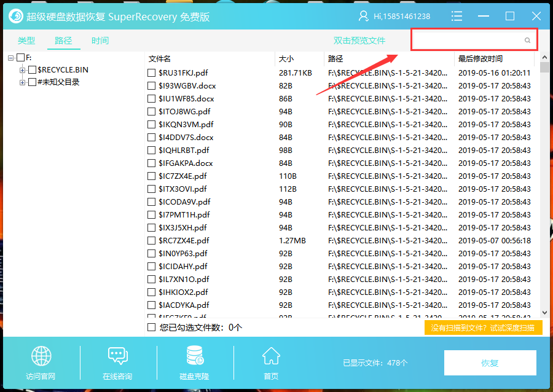Select the $RECYCLE.BIN folder label in tree
This screenshot has height=392, width=553.
click(x=63, y=70)
